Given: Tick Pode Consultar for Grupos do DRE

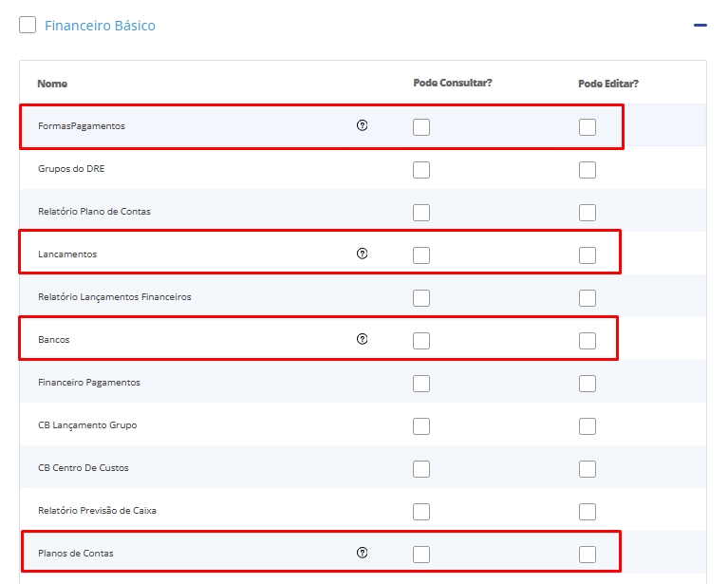Looking at the screenshot, I should [x=421, y=170].
